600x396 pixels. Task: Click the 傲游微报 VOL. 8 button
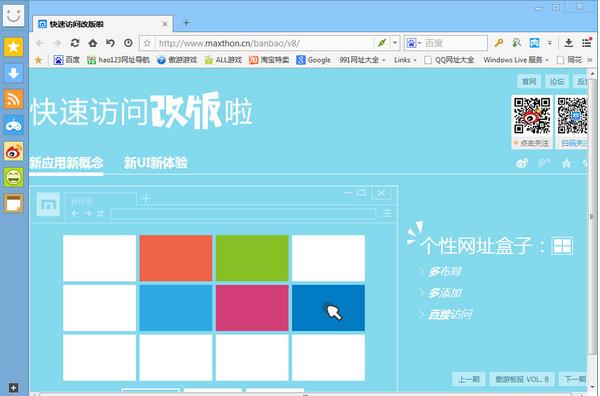pyautogui.click(x=522, y=379)
